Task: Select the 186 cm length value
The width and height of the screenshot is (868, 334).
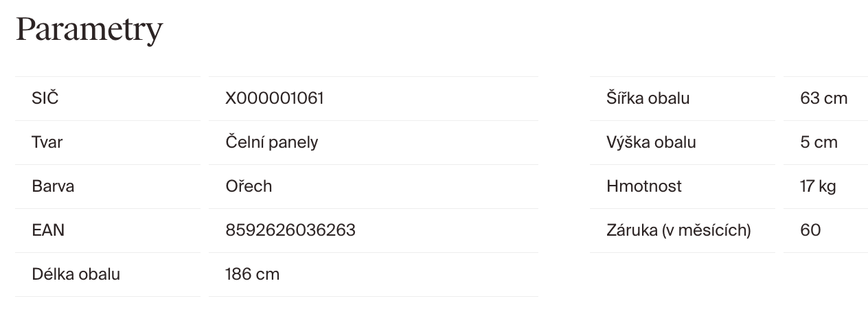Action: tap(252, 274)
